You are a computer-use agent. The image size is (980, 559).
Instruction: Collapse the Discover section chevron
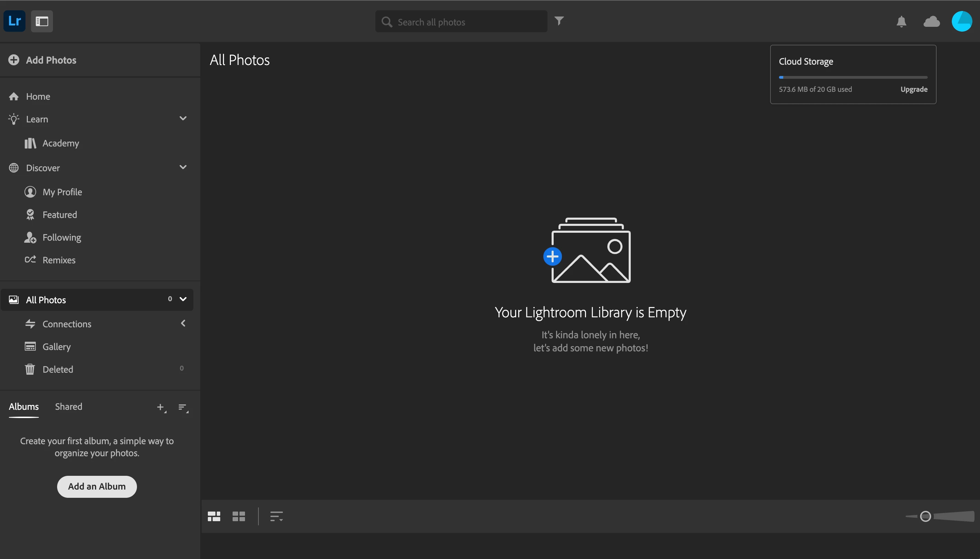click(183, 167)
